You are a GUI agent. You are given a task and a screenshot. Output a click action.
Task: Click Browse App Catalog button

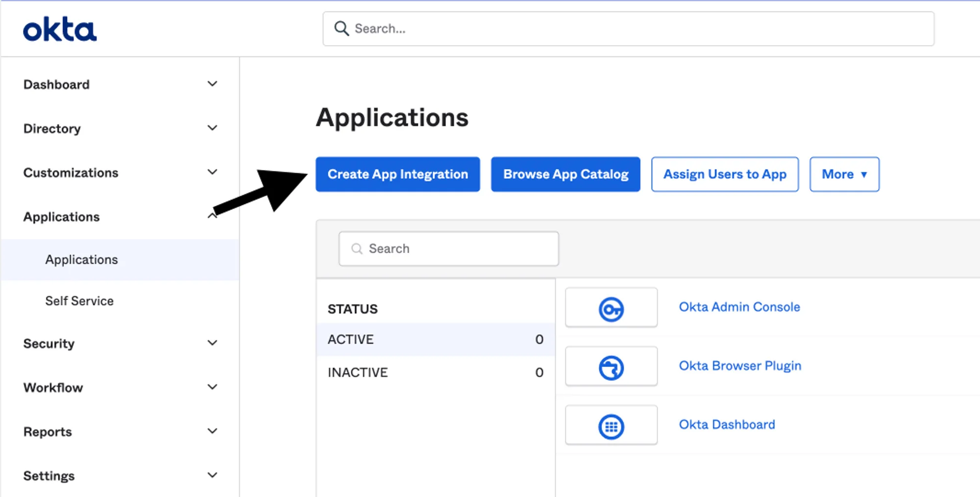(x=565, y=174)
